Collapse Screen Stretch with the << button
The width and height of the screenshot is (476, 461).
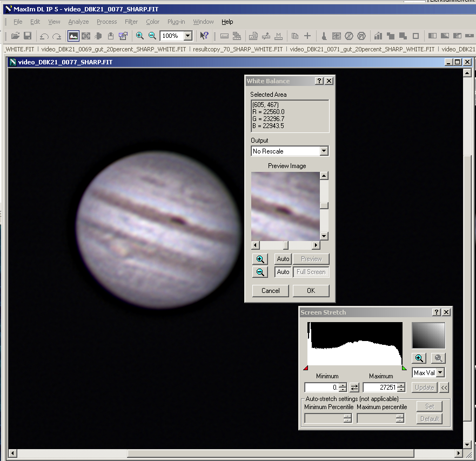point(444,387)
